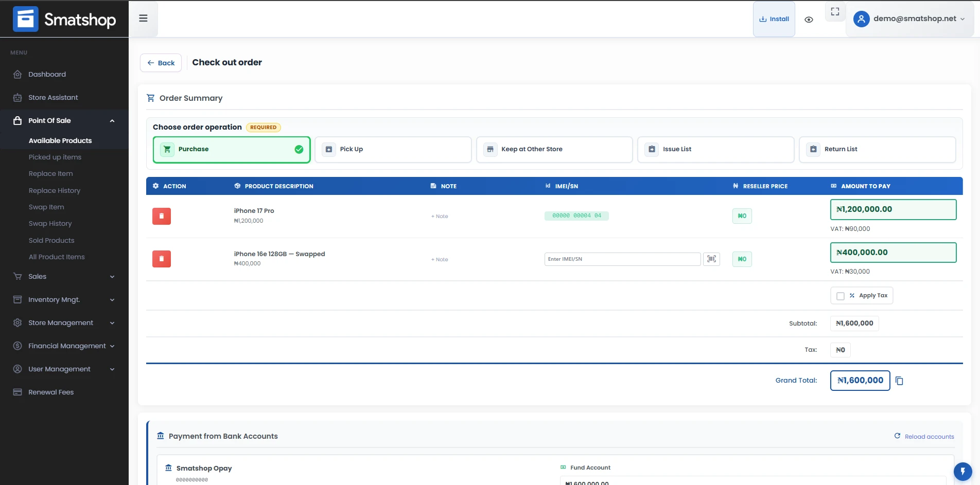This screenshot has height=485, width=980.
Task: Open Swap History page
Action: [x=50, y=223]
